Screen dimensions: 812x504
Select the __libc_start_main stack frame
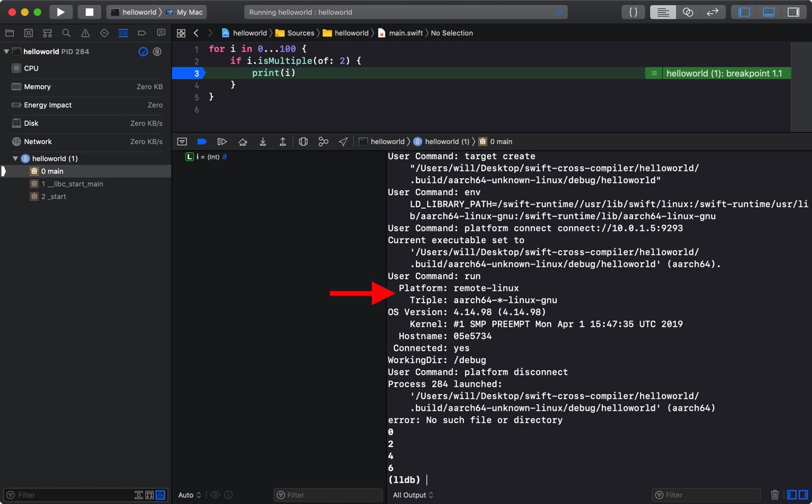pos(72,184)
